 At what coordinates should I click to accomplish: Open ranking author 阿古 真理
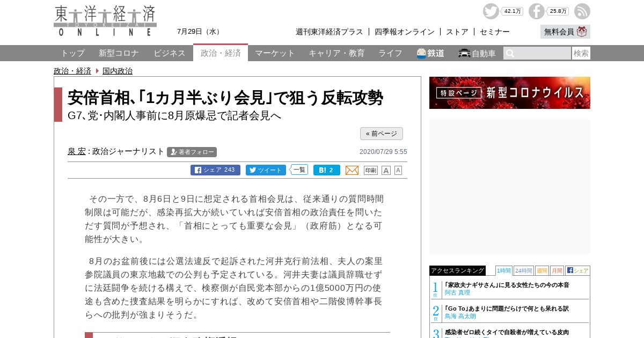click(x=457, y=293)
